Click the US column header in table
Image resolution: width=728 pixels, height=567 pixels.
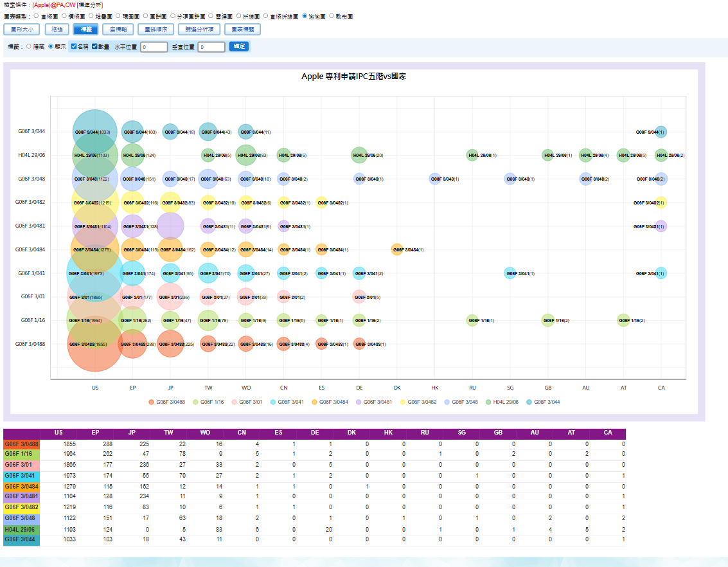point(58,433)
